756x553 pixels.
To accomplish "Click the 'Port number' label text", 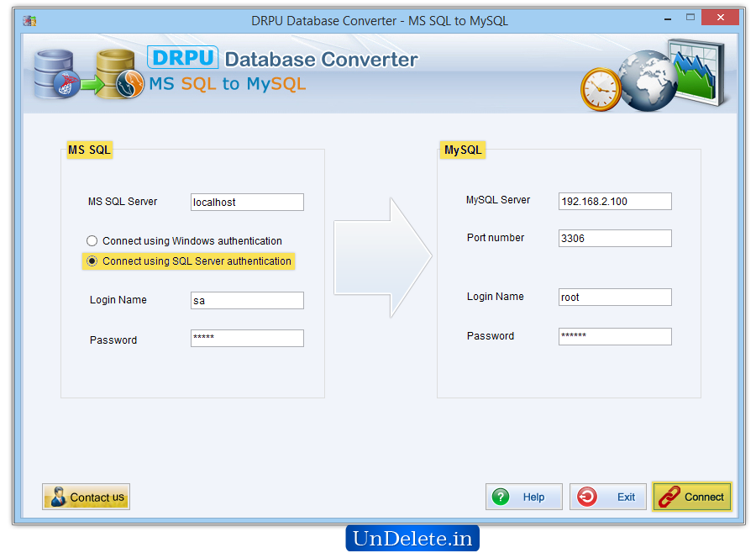I will tap(495, 237).
